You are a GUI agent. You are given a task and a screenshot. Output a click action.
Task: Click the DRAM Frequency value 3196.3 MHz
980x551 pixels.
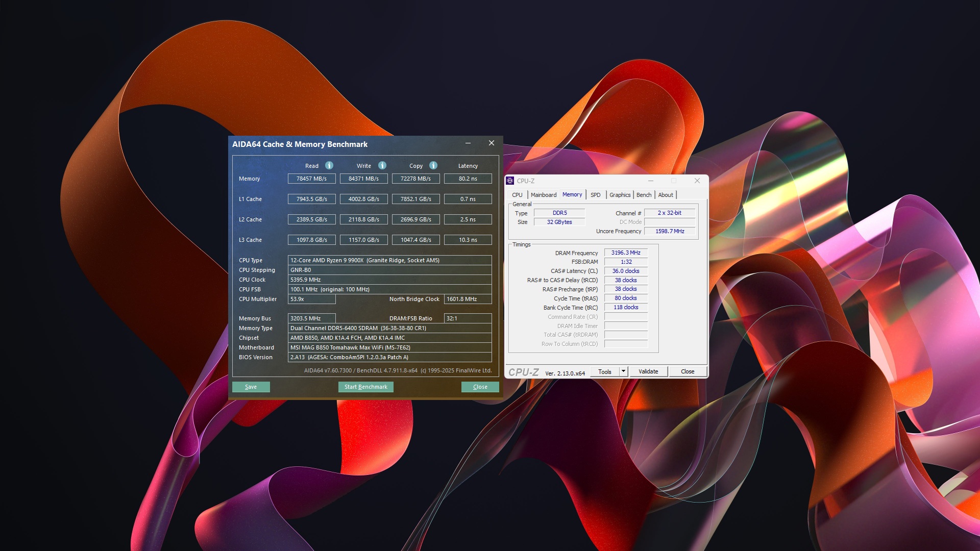pos(626,253)
